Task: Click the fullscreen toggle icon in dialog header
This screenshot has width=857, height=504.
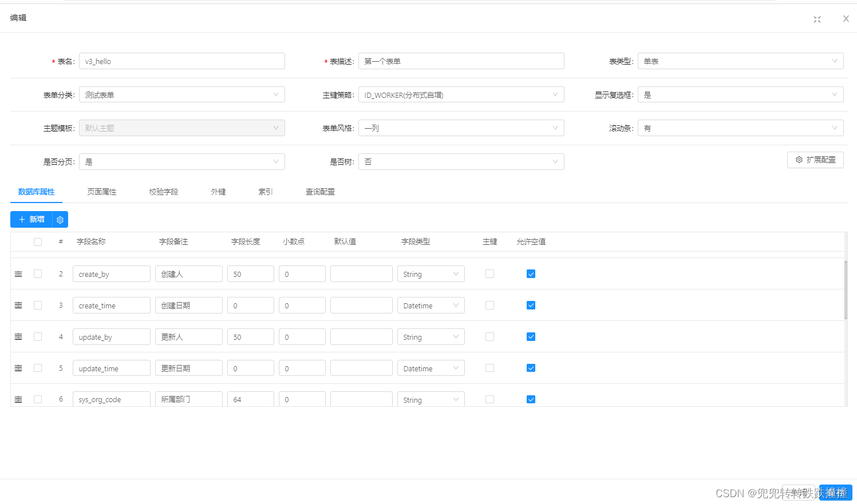Action: tap(817, 19)
